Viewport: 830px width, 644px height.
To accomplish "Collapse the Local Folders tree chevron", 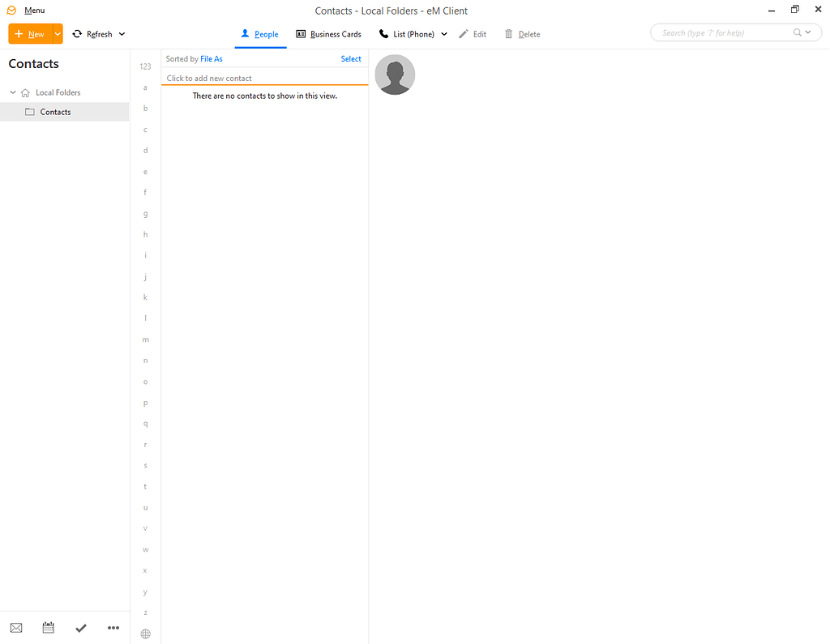I will click(11, 92).
